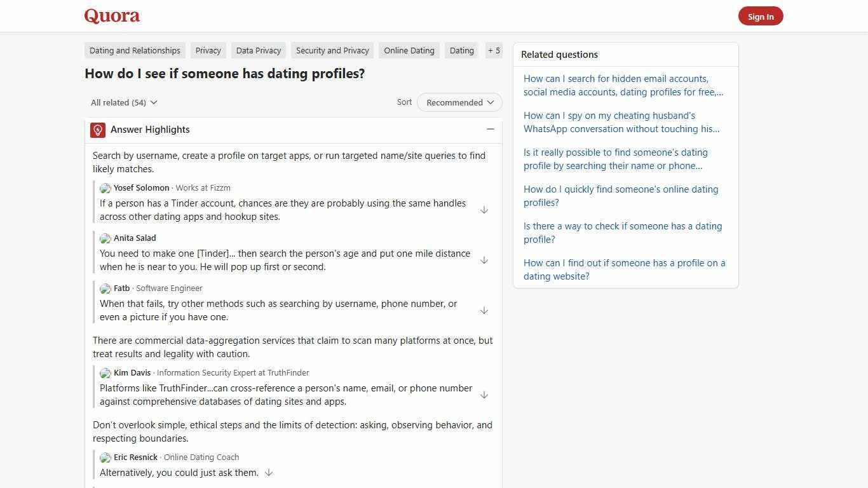Click the Answer Highlights lightbulb icon
The width and height of the screenshot is (868, 488).
(x=97, y=130)
